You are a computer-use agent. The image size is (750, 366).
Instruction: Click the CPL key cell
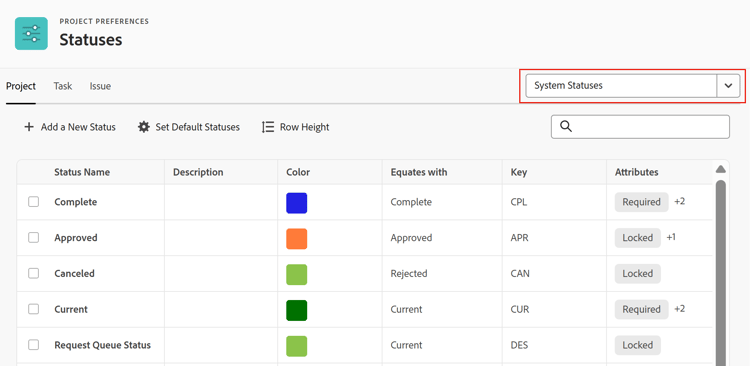click(x=518, y=202)
